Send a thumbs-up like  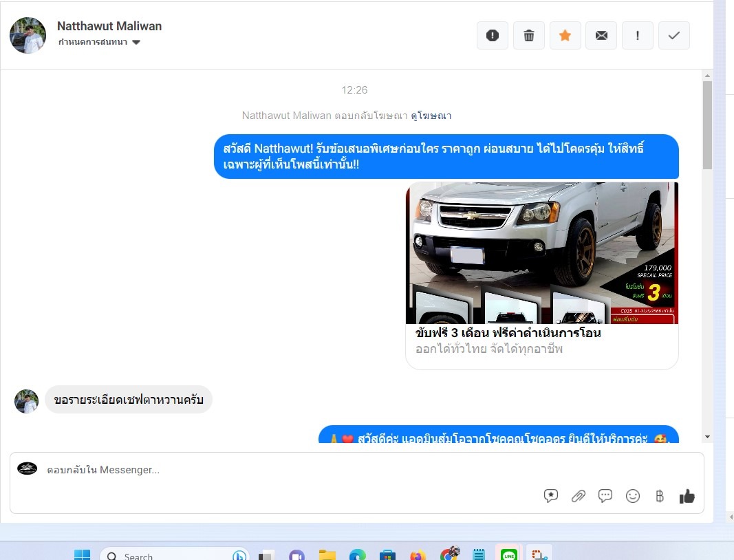[x=687, y=496]
